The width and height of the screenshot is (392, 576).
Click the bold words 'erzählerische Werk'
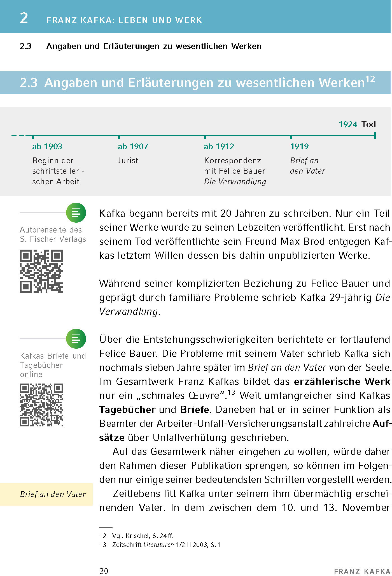pos(342,381)
